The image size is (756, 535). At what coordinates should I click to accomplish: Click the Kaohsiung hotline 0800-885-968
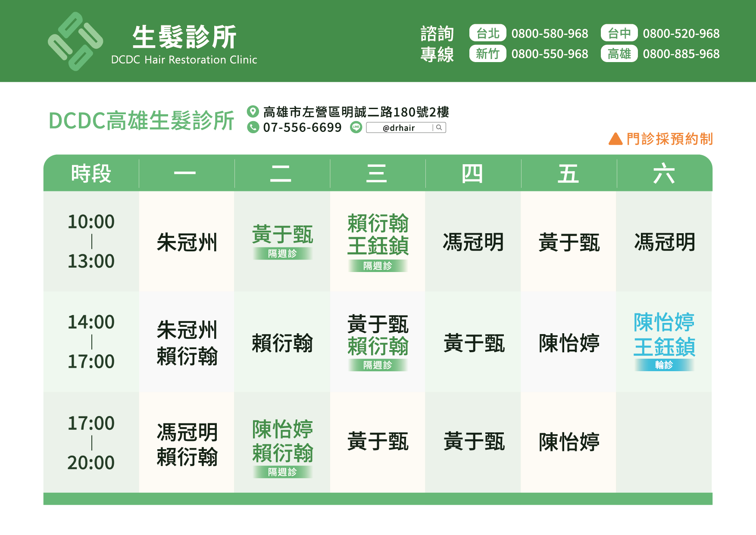point(681,54)
